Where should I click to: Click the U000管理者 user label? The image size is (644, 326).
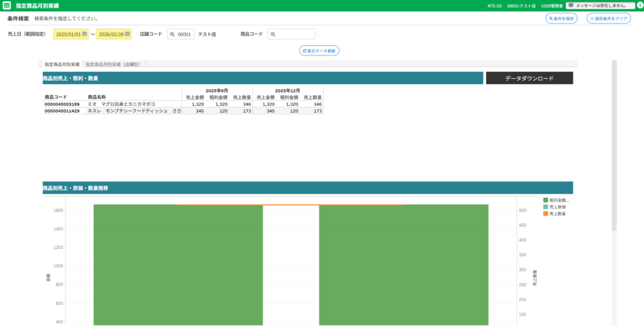(x=552, y=6)
